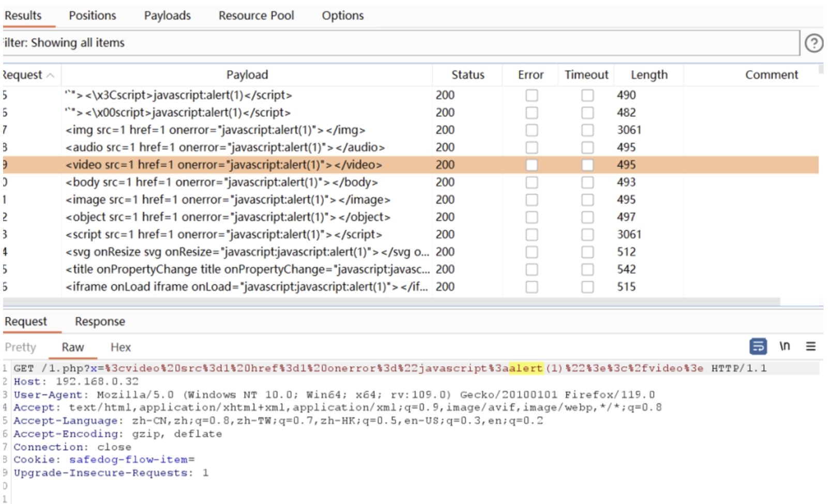
Task: Toggle Timeout checkbox for the title onPropertyChange row
Action: (x=587, y=269)
